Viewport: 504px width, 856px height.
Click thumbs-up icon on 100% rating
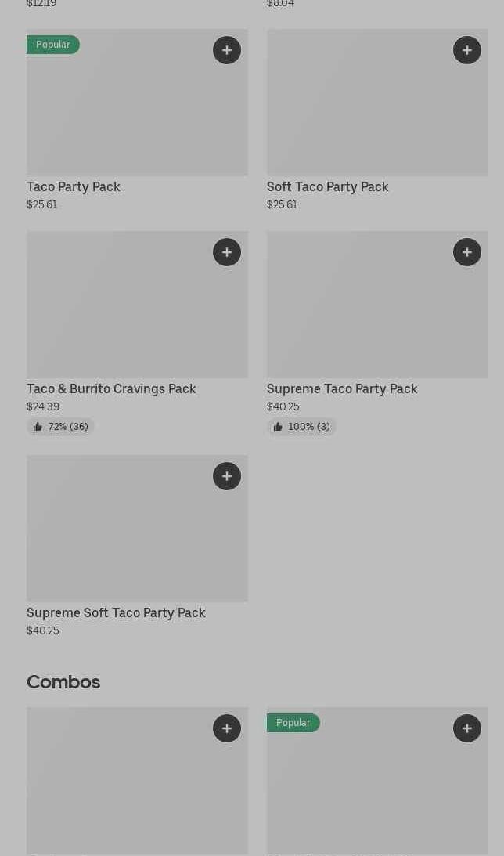tap(278, 427)
